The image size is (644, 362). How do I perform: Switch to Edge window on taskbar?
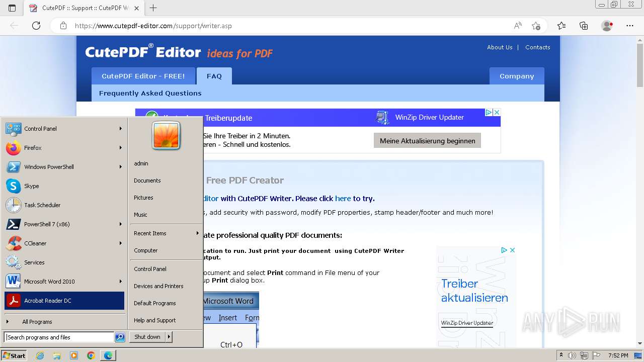tap(108, 355)
